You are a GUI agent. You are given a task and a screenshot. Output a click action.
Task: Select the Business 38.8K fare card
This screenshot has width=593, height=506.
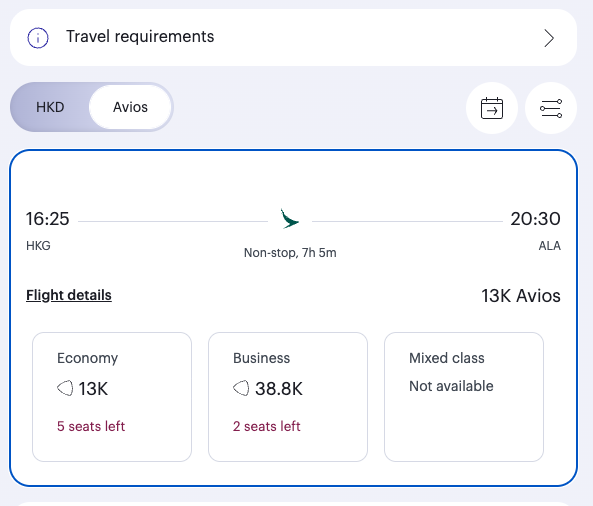tap(288, 397)
